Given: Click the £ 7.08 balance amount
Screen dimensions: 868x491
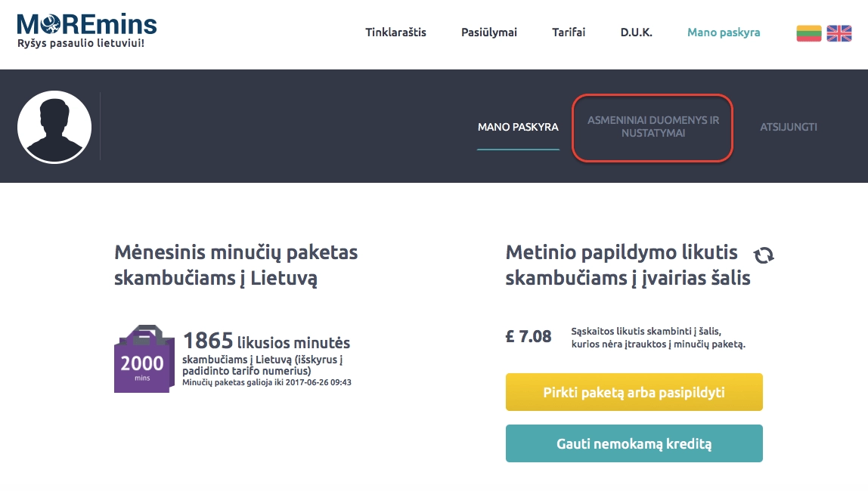Looking at the screenshot, I should [529, 336].
